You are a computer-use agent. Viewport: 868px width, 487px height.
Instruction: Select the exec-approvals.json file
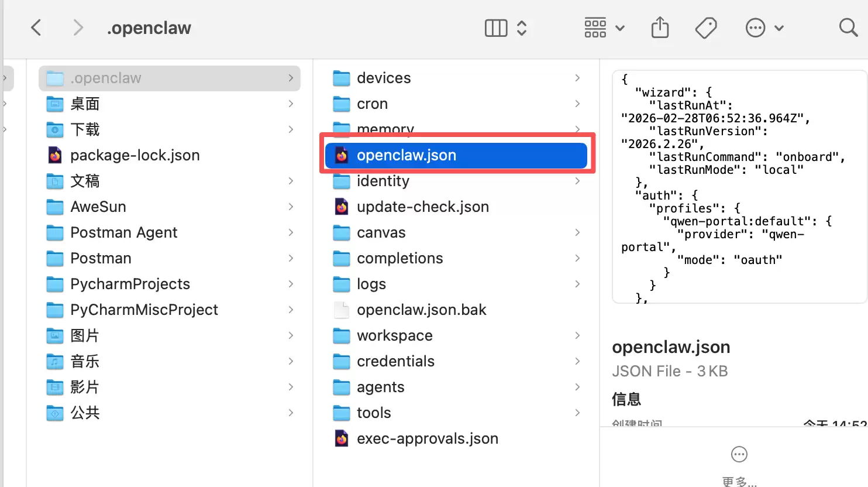click(427, 438)
